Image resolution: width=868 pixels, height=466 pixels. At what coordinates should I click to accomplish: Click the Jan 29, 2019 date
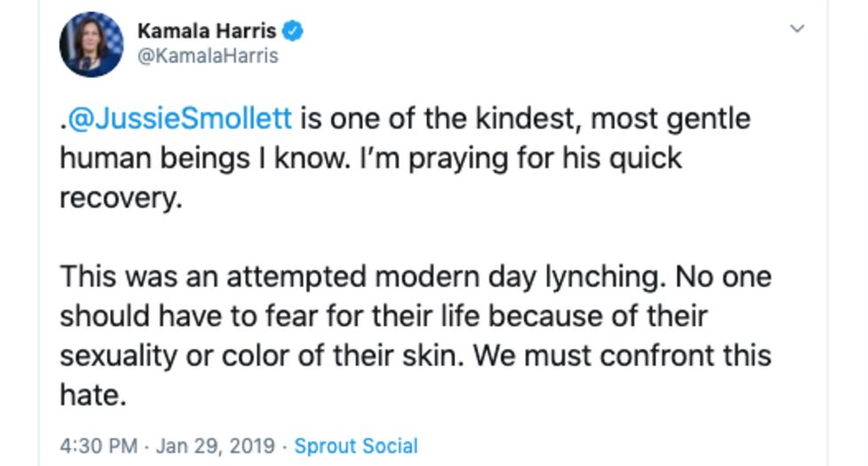pos(214,445)
